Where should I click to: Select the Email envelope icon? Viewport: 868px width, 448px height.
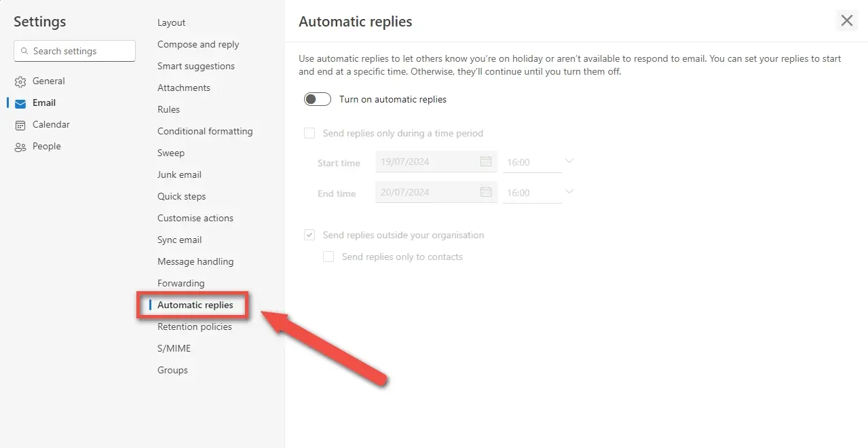[x=20, y=103]
